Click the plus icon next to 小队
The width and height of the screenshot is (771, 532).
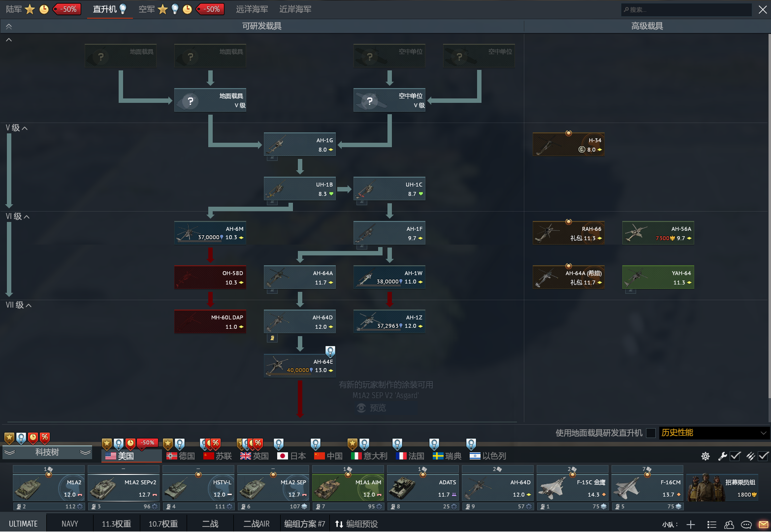tap(691, 525)
